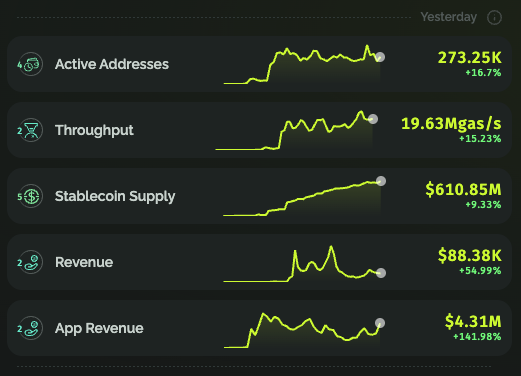Select the Yesterday label
This screenshot has width=521, height=376.
(449, 17)
